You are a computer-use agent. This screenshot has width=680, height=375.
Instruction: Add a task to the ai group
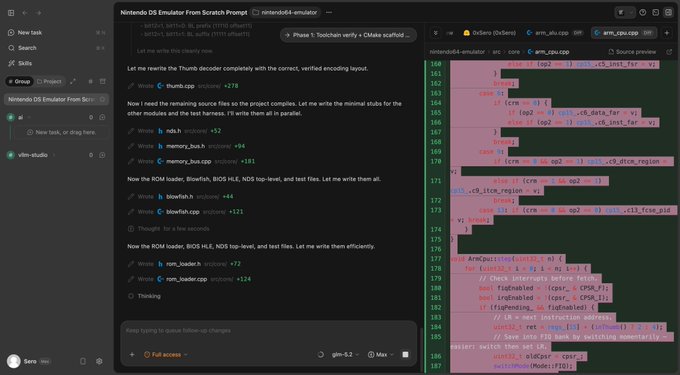(x=102, y=117)
